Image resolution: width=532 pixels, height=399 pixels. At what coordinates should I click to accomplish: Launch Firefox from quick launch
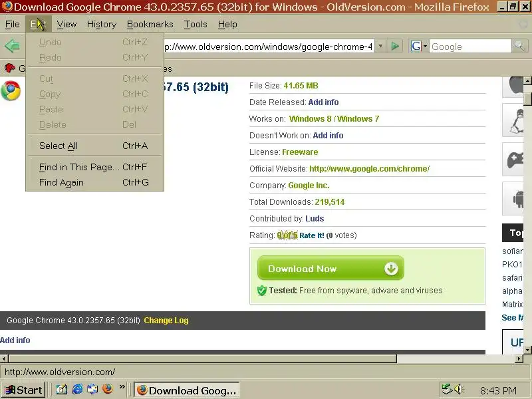coord(108,389)
